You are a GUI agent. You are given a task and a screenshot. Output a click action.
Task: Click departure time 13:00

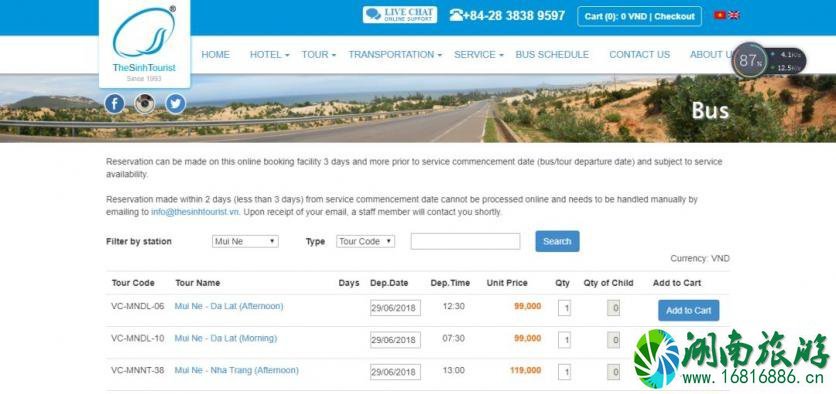click(x=453, y=370)
